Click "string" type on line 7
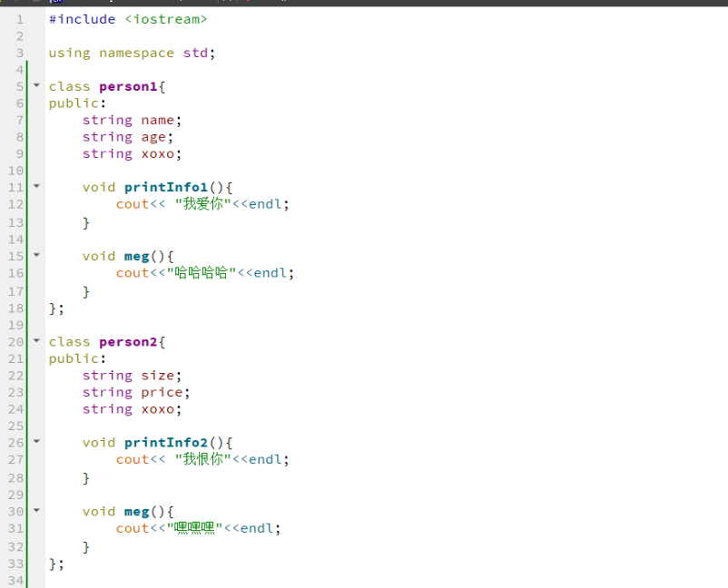This screenshot has width=728, height=588. click(107, 121)
